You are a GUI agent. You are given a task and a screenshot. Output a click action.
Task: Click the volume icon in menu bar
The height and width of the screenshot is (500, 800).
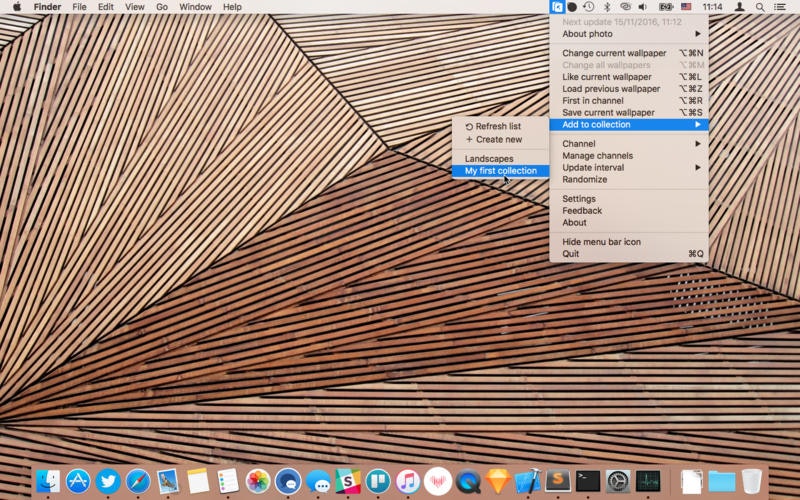[x=644, y=7]
